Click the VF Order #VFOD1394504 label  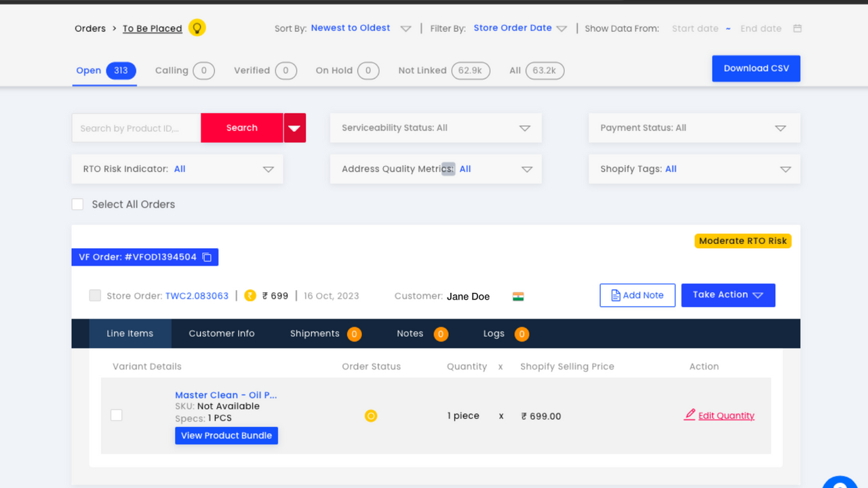(x=138, y=258)
